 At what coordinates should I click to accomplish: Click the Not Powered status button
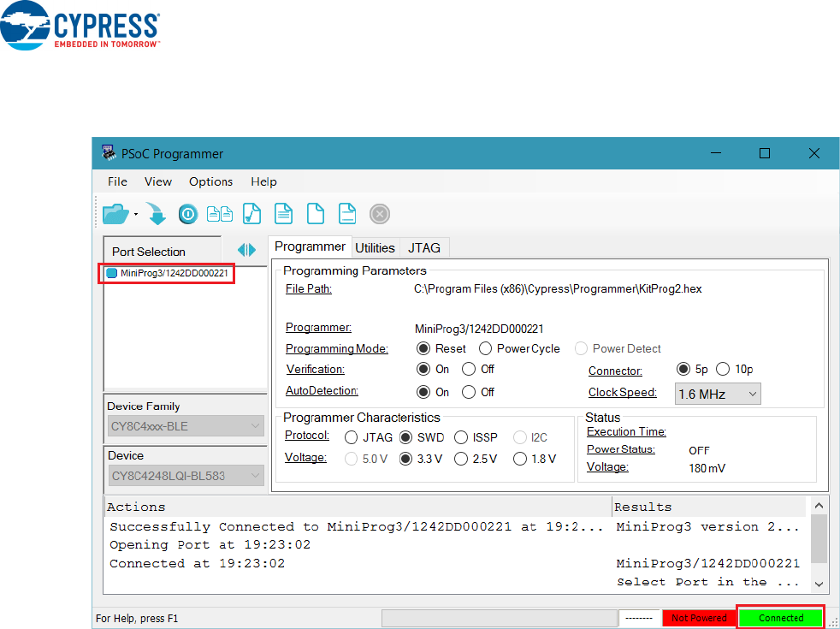pyautogui.click(x=700, y=617)
